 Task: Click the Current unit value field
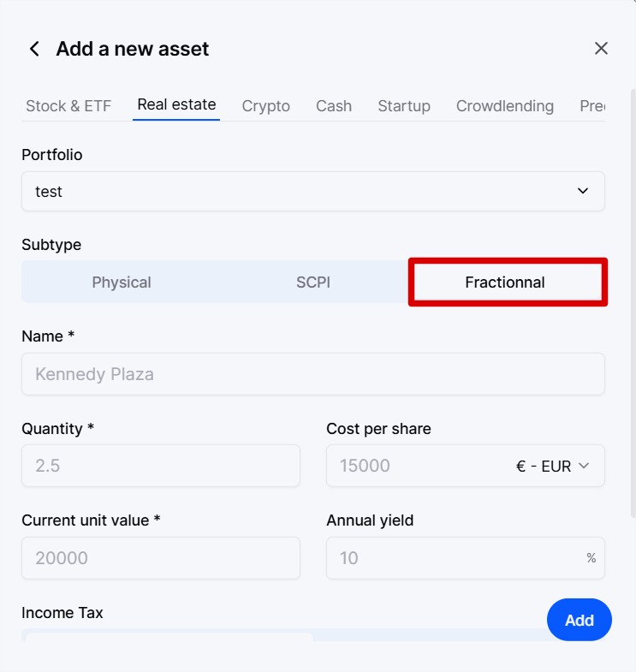[x=161, y=558]
